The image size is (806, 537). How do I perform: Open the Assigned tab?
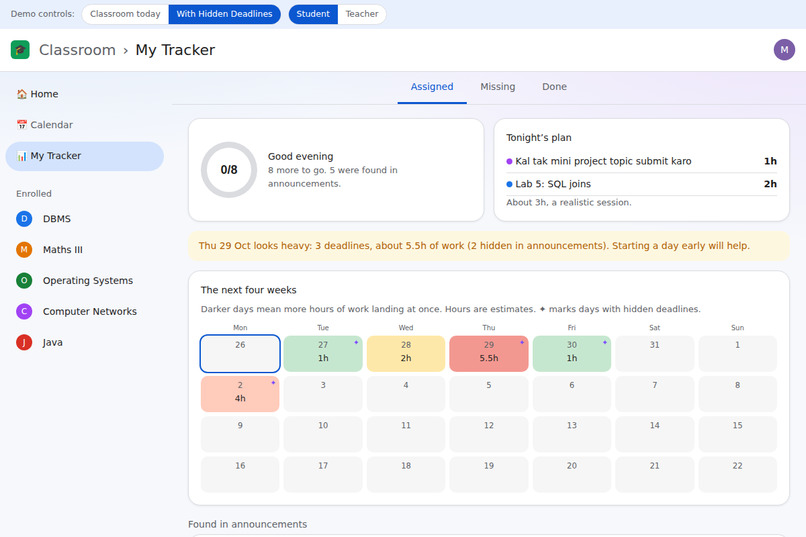[432, 87]
